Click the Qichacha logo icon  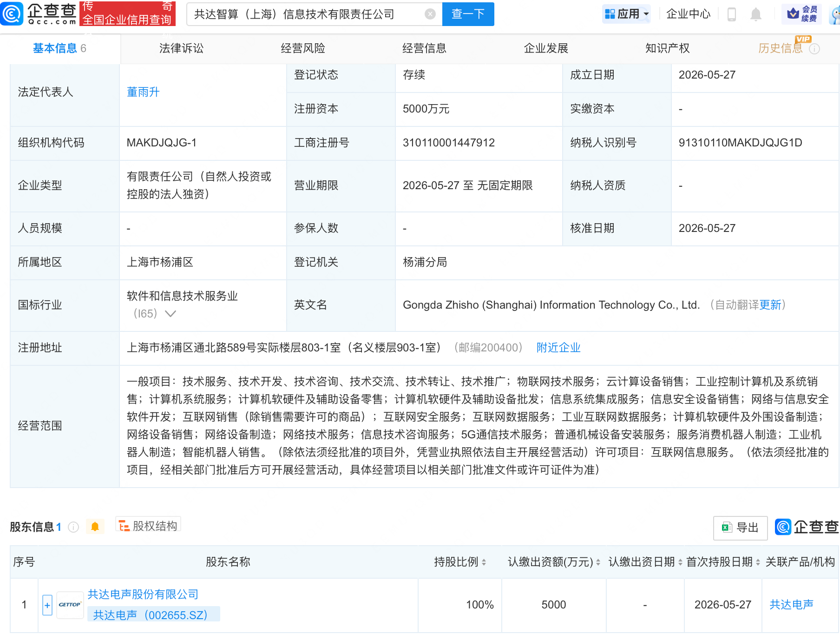pos(12,13)
